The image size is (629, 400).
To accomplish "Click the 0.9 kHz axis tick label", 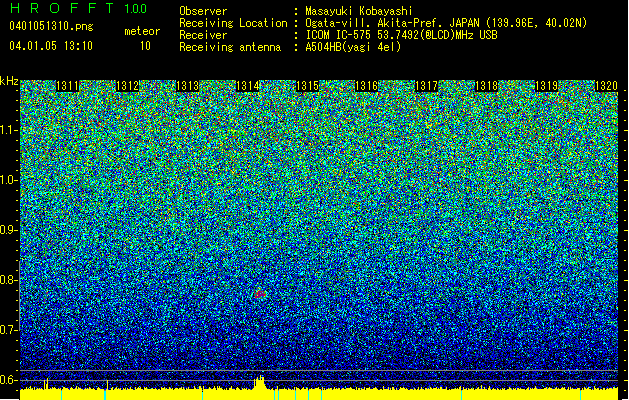I will pos(8,230).
